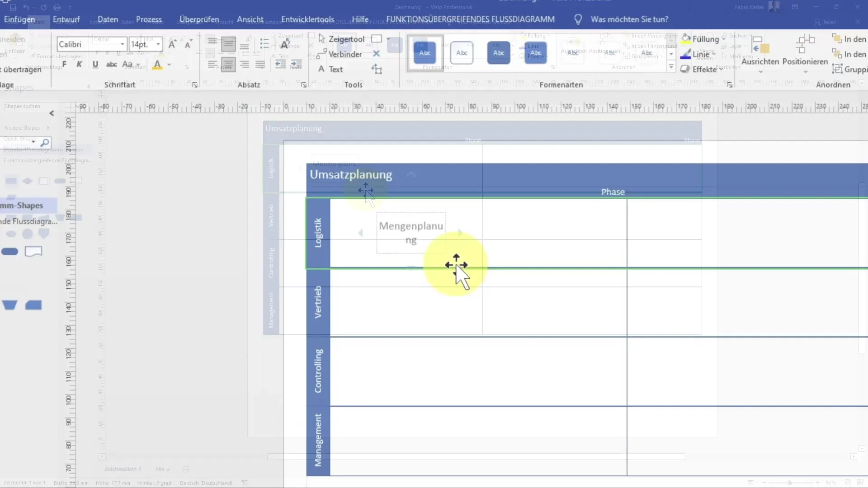Open the Entwicklertools tab
868x488 pixels.
[307, 19]
